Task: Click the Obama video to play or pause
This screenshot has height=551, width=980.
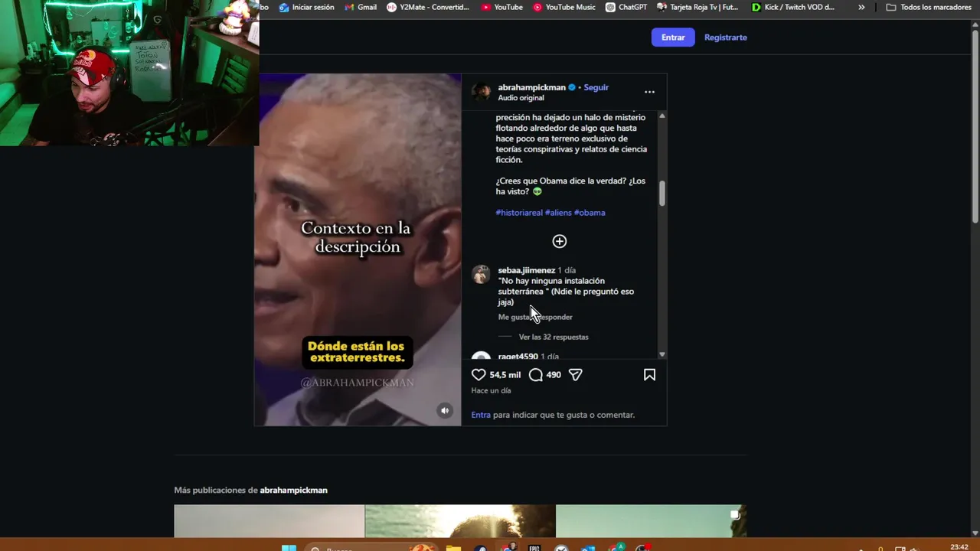Action: pos(358,249)
